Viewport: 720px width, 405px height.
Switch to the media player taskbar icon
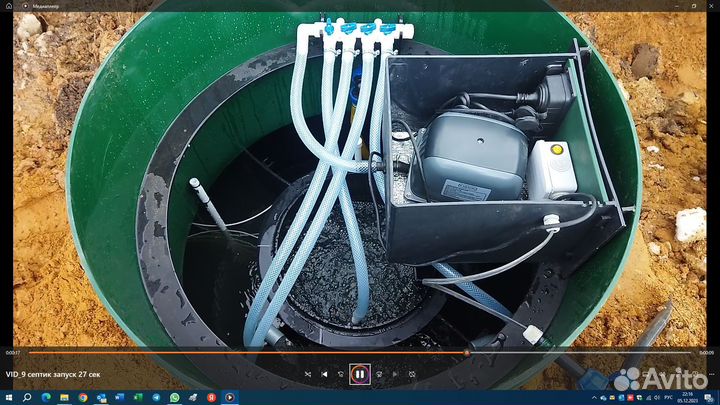pyautogui.click(x=230, y=397)
